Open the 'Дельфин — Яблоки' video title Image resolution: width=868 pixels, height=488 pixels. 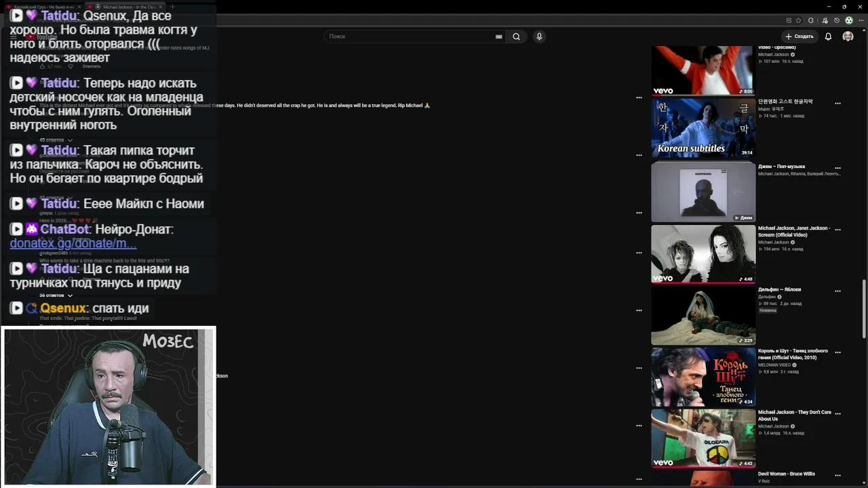coord(780,289)
